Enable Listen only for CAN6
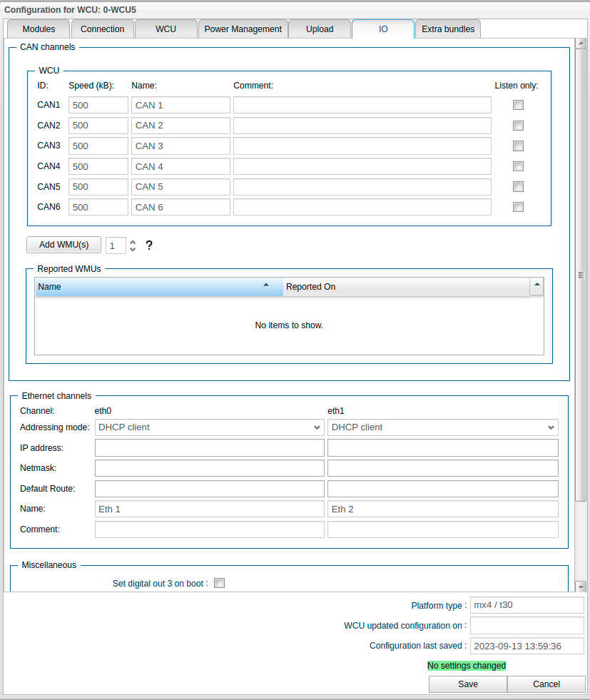 point(519,207)
